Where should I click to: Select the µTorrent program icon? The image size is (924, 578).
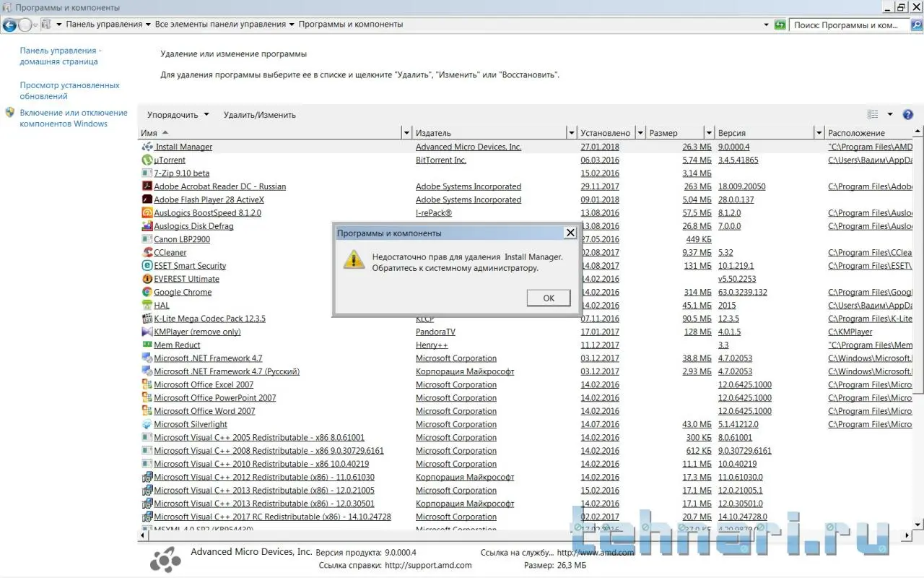pyautogui.click(x=147, y=160)
